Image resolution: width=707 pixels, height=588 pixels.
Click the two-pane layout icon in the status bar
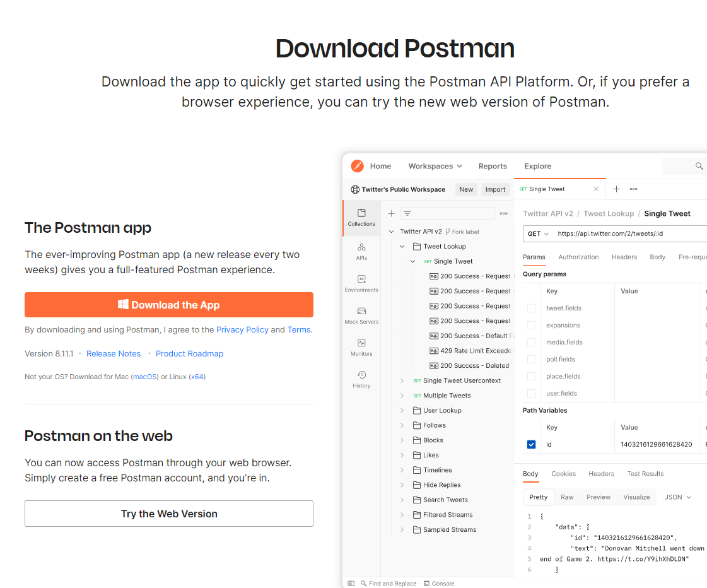[351, 584]
